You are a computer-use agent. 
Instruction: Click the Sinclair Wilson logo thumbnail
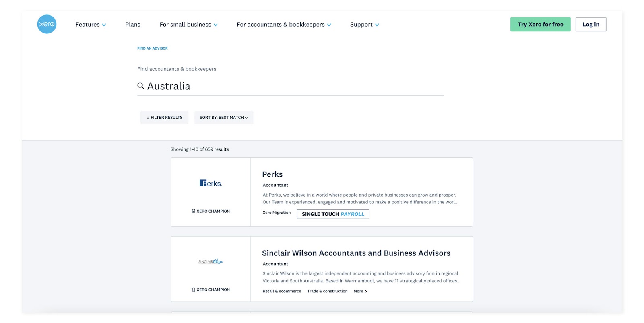(211, 262)
